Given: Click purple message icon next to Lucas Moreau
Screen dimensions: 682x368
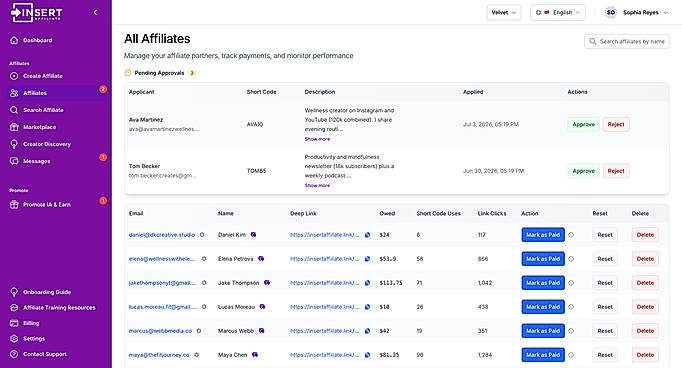Looking at the screenshot, I should coord(262,307).
